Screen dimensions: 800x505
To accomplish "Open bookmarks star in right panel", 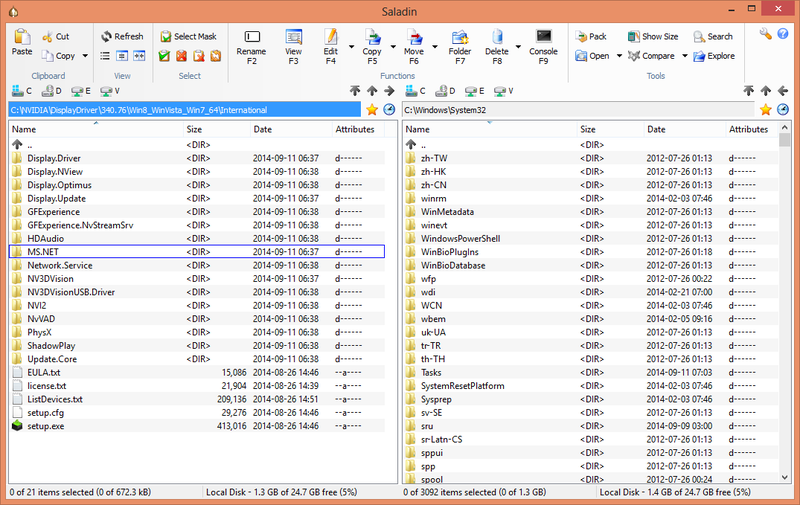I will [x=765, y=110].
